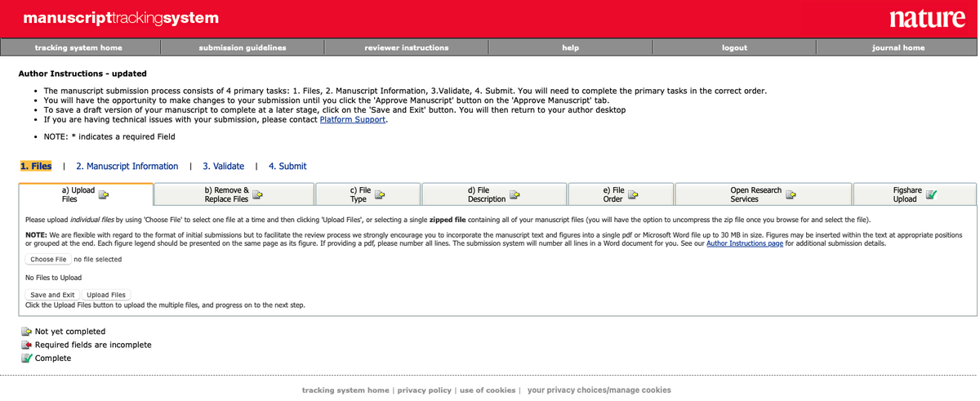Go to step '2. Manuscript Information'
The height and width of the screenshot is (401, 980).
click(127, 166)
